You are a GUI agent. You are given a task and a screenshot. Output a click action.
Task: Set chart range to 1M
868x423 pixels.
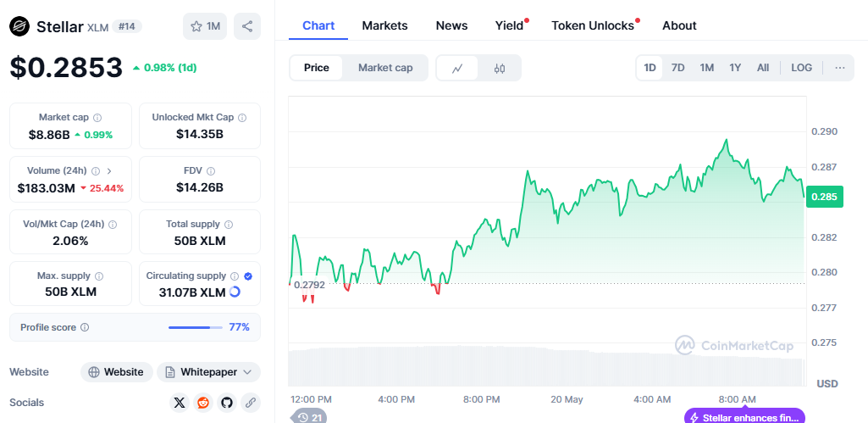[706, 68]
